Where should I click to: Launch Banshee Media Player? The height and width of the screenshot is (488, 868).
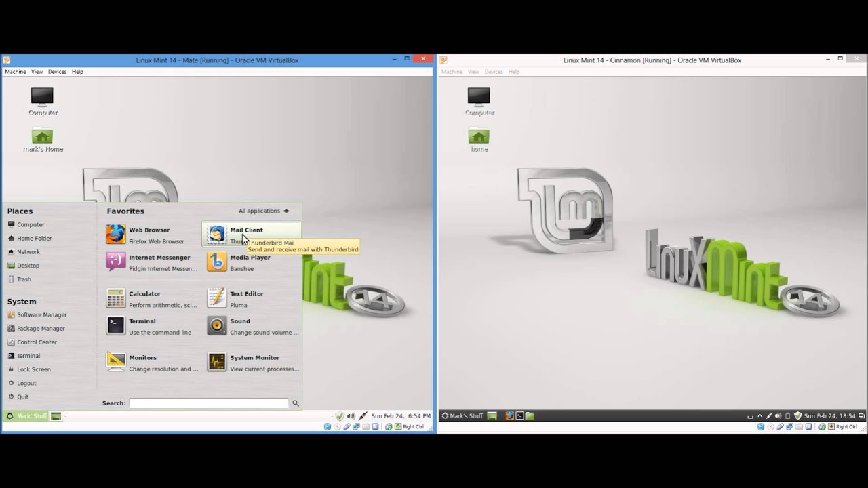[250, 262]
